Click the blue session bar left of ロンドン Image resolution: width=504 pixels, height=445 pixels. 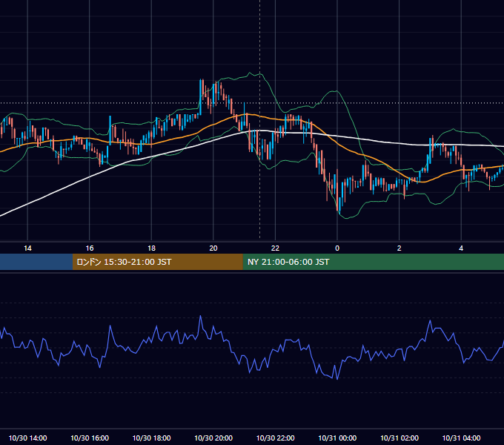click(36, 262)
